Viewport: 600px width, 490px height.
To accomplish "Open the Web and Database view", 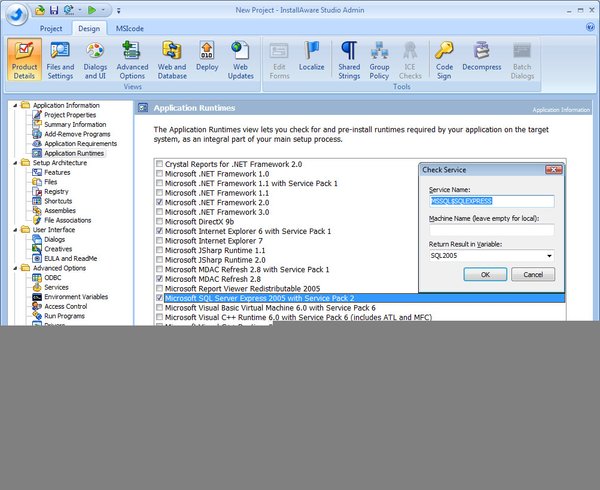I will pyautogui.click(x=172, y=60).
